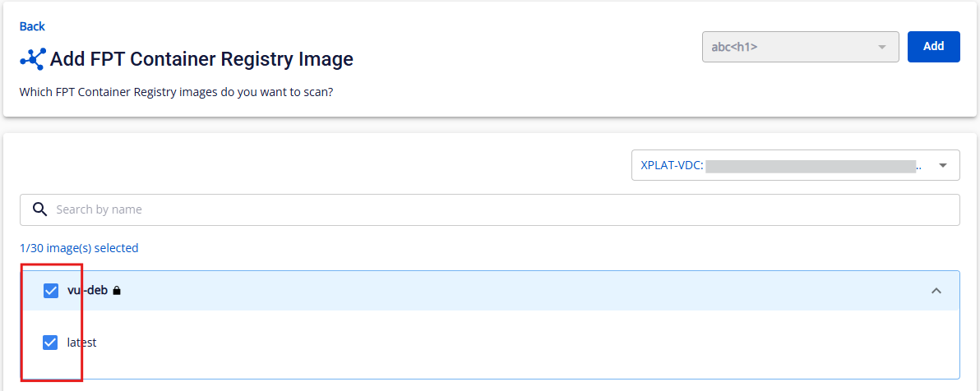Select the vul-deb repository name
The width and height of the screenshot is (980, 391).
pos(87,291)
